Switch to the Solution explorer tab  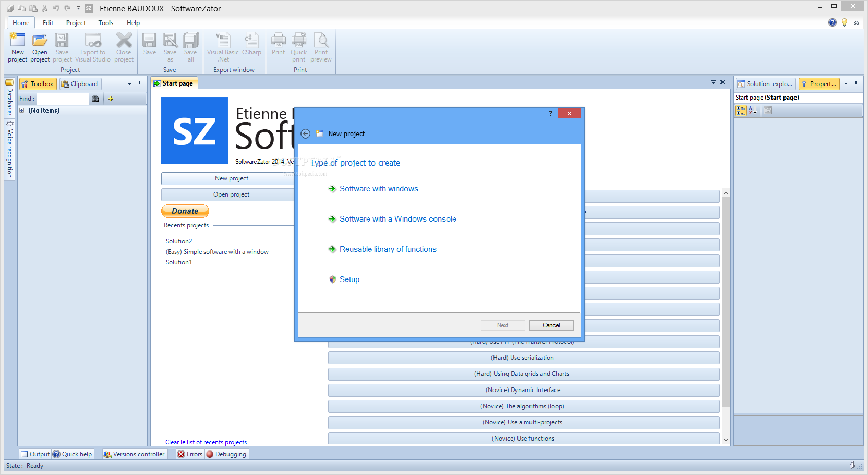coord(766,84)
